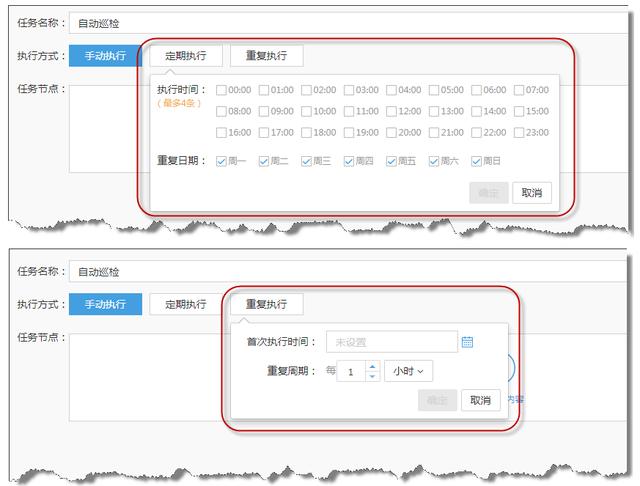The height and width of the screenshot is (486, 640).
Task: Uncheck 周四 repeat day
Action: click(349, 162)
